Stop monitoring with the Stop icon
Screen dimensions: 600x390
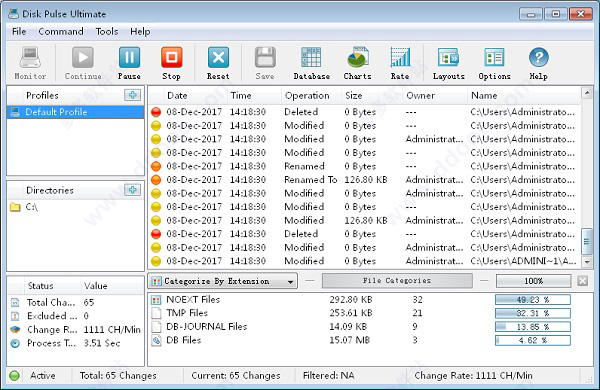coord(171,58)
